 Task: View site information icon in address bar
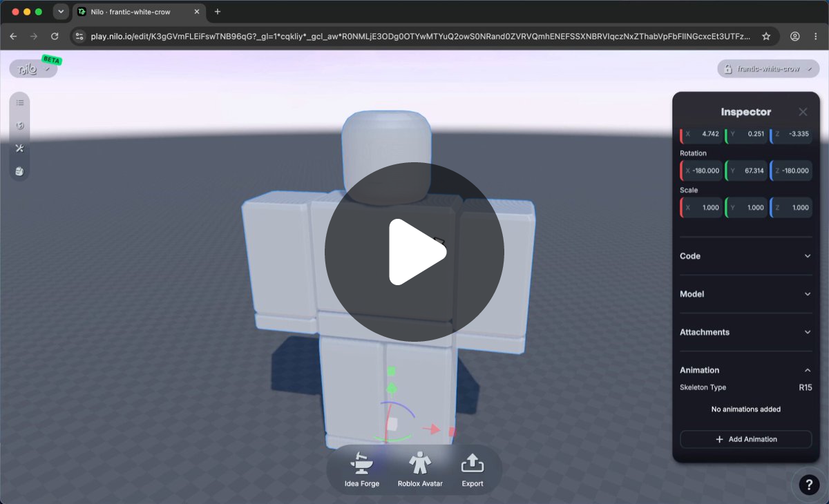pos(79,37)
